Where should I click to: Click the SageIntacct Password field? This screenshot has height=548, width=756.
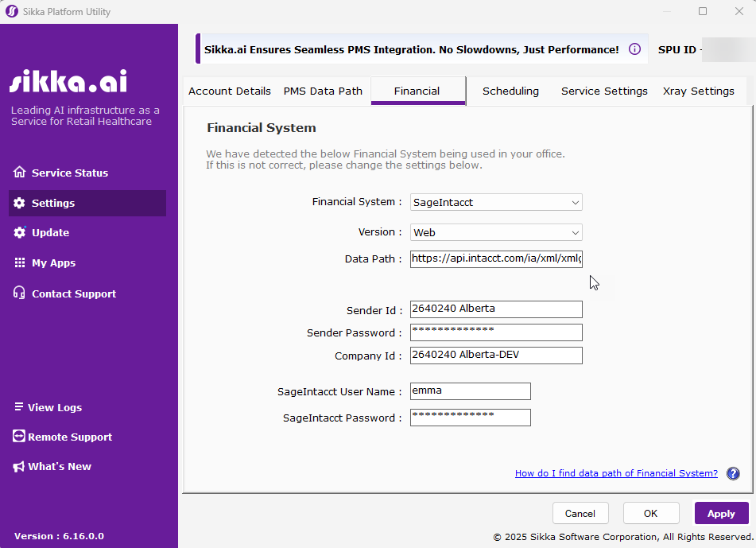tap(470, 418)
